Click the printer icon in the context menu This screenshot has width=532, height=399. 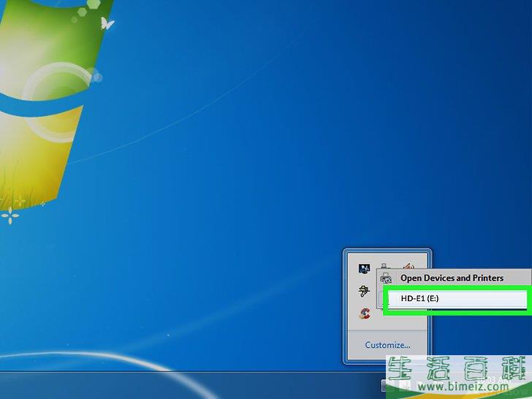387,278
